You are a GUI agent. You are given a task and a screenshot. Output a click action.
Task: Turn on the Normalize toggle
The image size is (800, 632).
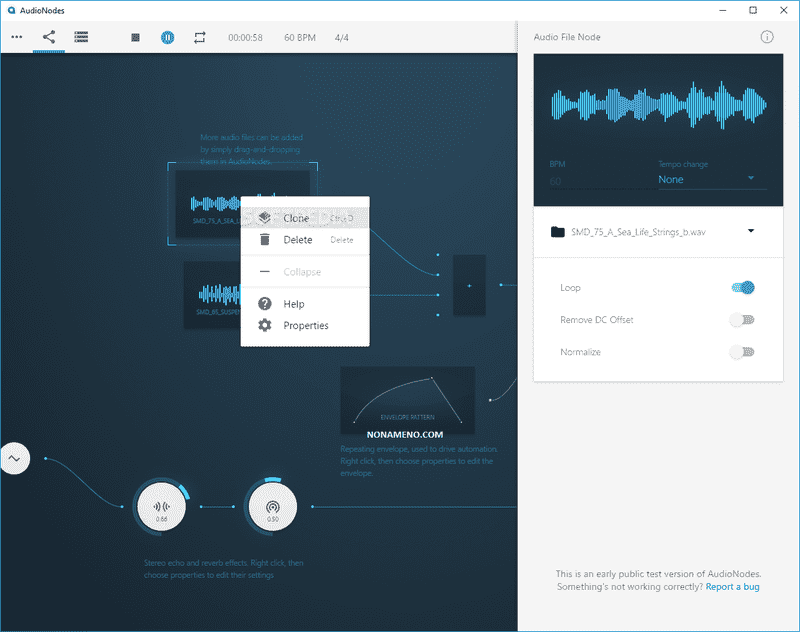pyautogui.click(x=741, y=352)
